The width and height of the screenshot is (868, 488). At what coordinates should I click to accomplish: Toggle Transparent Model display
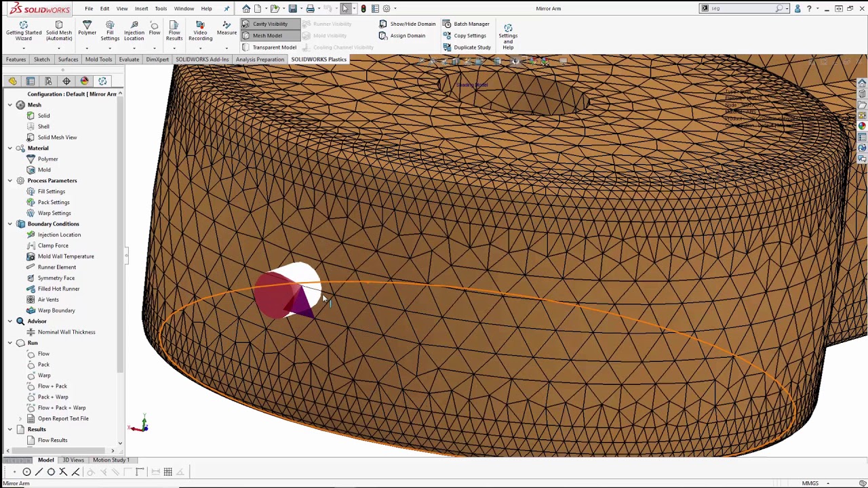269,47
